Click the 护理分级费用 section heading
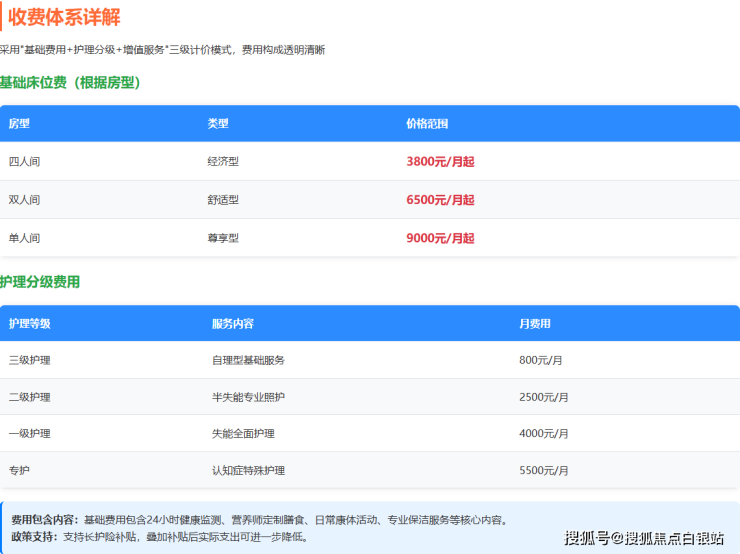This screenshot has width=740, height=554. point(40,282)
